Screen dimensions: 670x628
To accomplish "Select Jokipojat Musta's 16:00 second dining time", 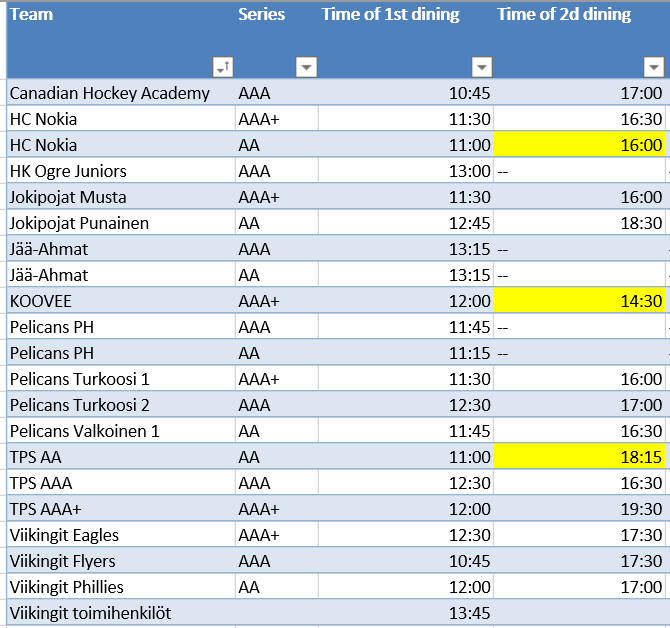I will tap(579, 197).
